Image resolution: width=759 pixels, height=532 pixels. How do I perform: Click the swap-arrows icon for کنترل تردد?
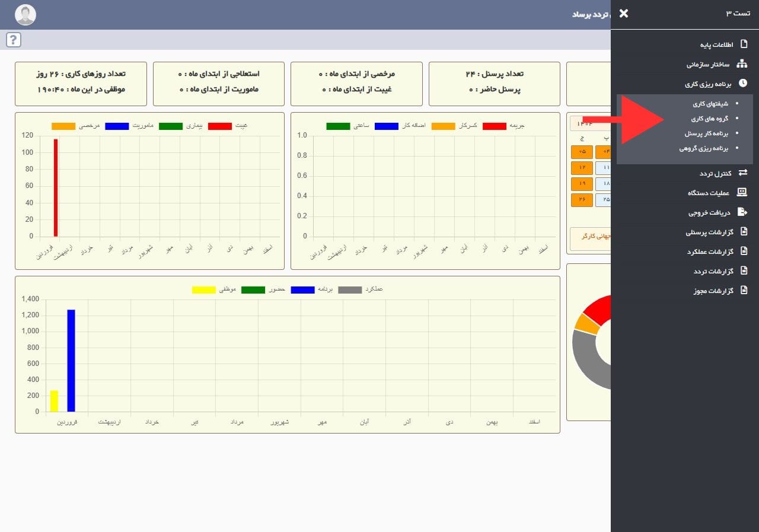point(742,173)
